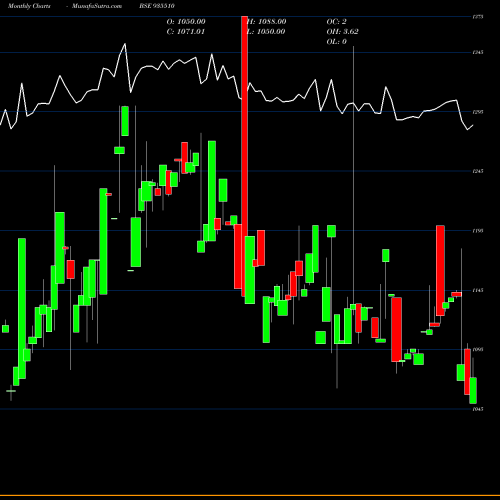This screenshot has height=500, width=500.
Task: Click the last green candle at the far right
Action: coord(473,390)
